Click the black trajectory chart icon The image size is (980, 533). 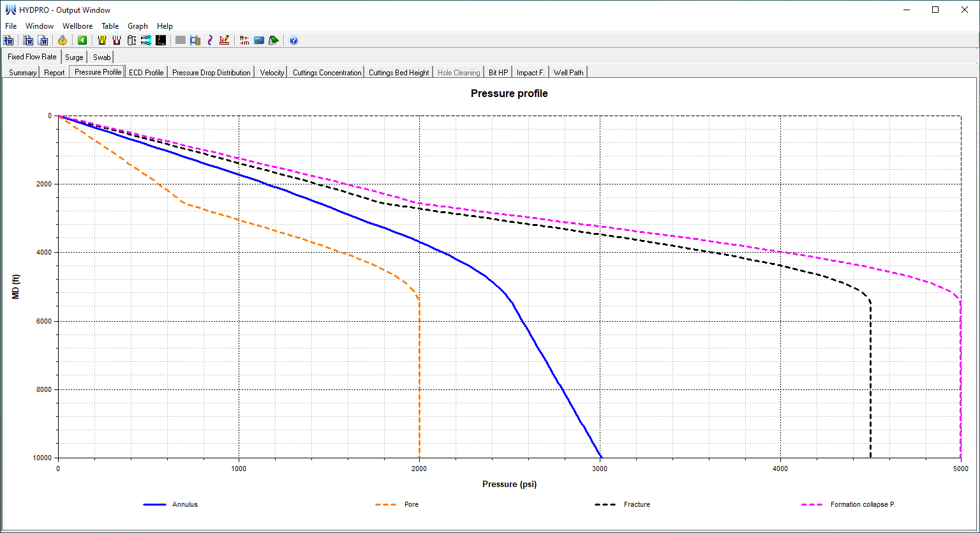pyautogui.click(x=161, y=40)
